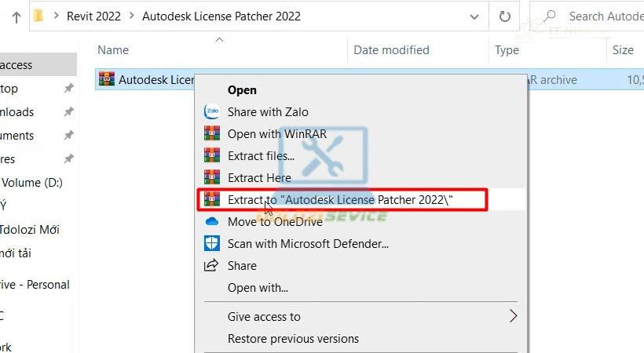Viewport: 644px width, 353px height.
Task: Sort by the Name column header
Action: pyautogui.click(x=113, y=49)
